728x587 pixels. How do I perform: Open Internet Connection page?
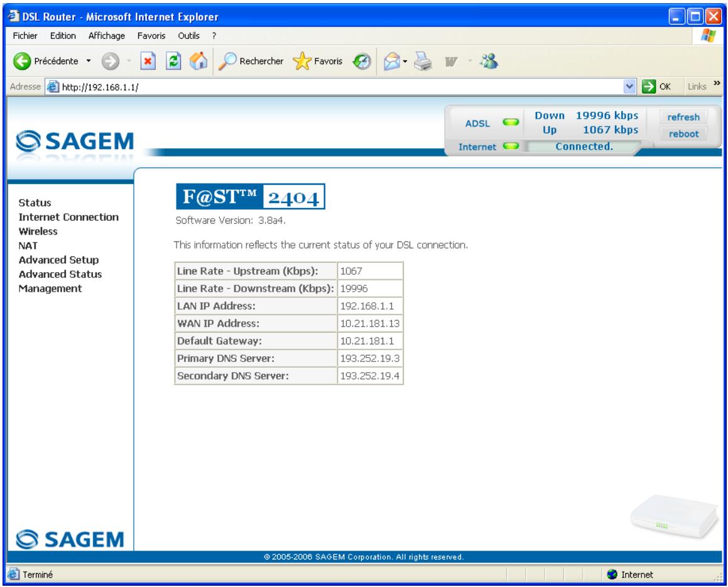[x=68, y=217]
